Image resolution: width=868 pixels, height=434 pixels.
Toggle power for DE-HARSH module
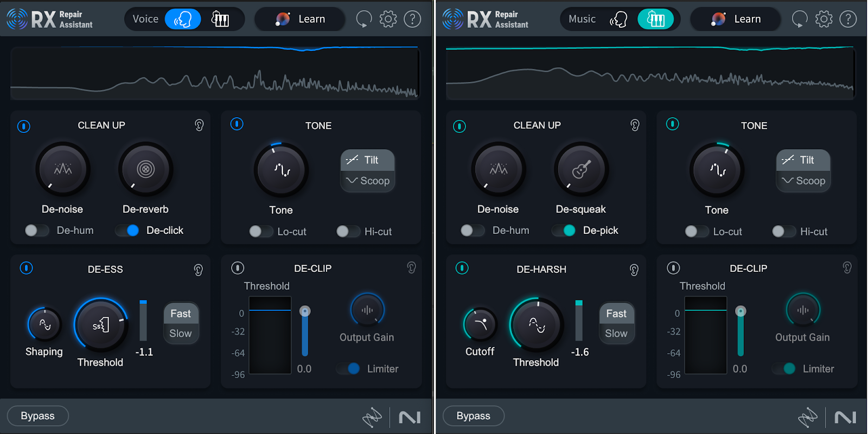click(x=462, y=268)
